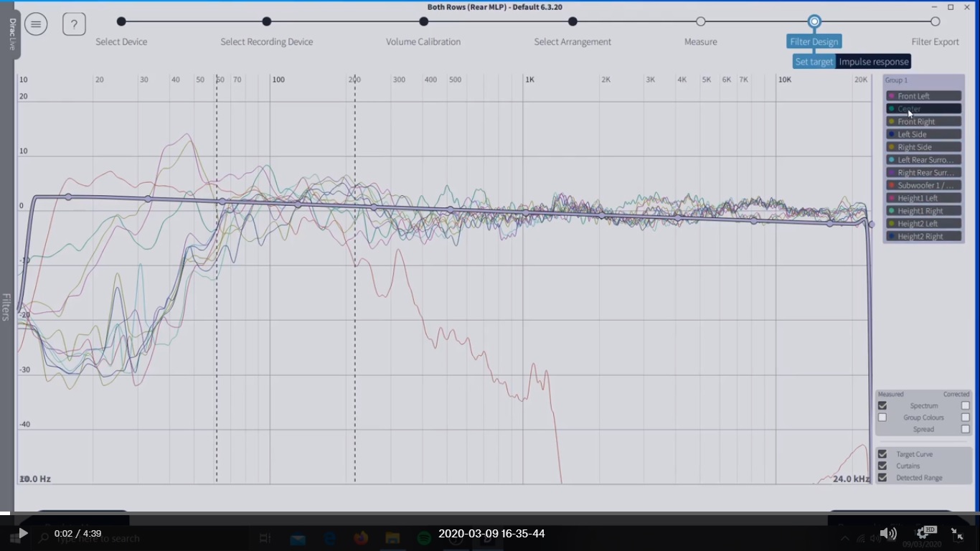Viewport: 980px width, 551px height.
Task: Click the help question mark icon
Action: pos(74,24)
